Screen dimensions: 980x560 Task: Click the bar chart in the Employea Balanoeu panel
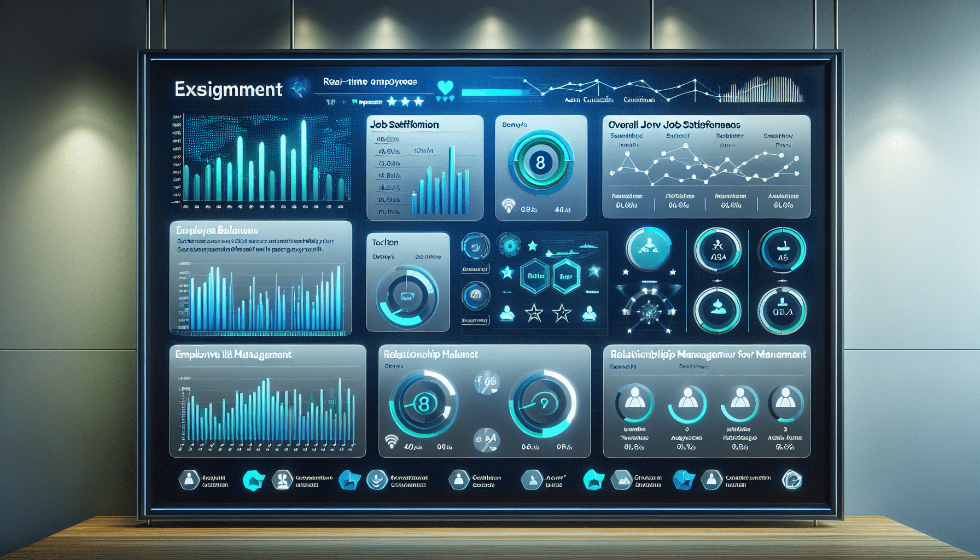point(260,297)
